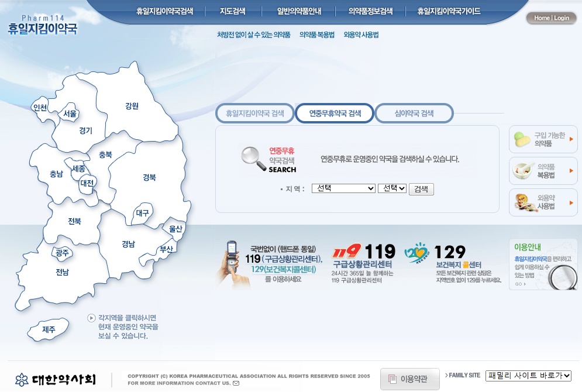Viewport: 582px width, 392px height.
Task: Open 이용안내 GO link
Action: pyautogui.click(x=521, y=284)
